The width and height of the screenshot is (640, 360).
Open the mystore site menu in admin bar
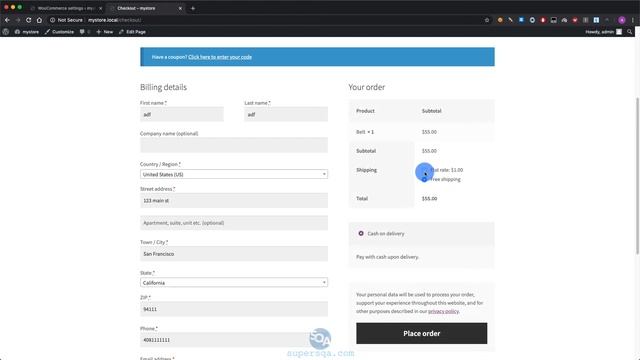27,32
